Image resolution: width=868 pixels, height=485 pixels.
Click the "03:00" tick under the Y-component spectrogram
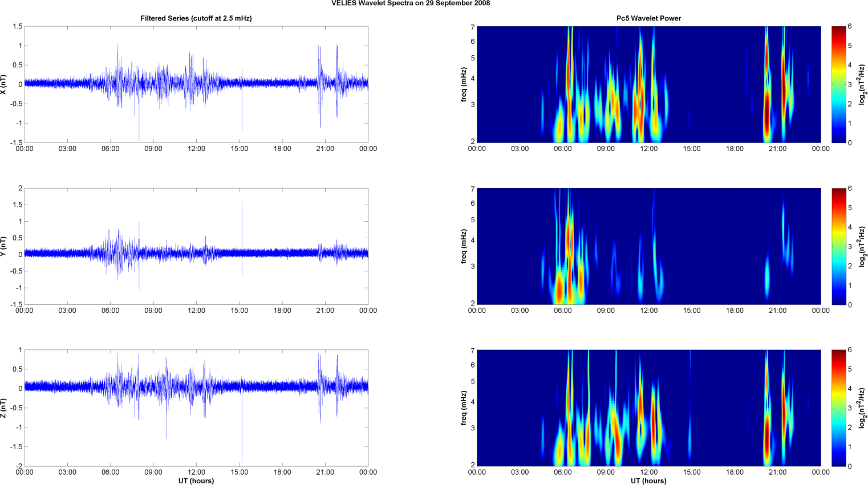point(520,311)
